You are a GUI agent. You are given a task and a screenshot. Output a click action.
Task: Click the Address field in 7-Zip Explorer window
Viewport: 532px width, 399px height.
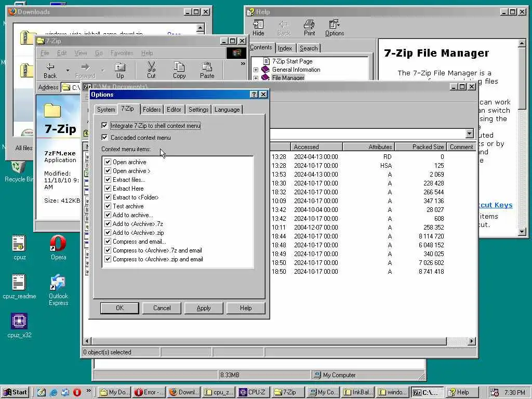coord(71,87)
